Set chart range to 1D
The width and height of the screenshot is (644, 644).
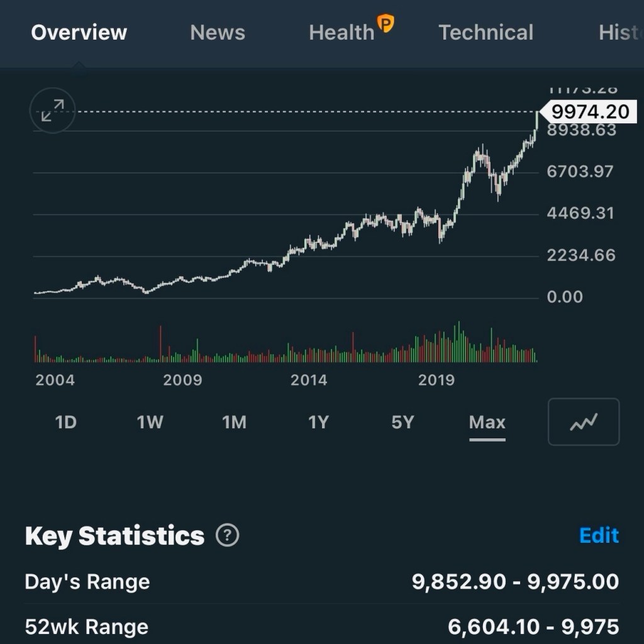click(x=65, y=422)
